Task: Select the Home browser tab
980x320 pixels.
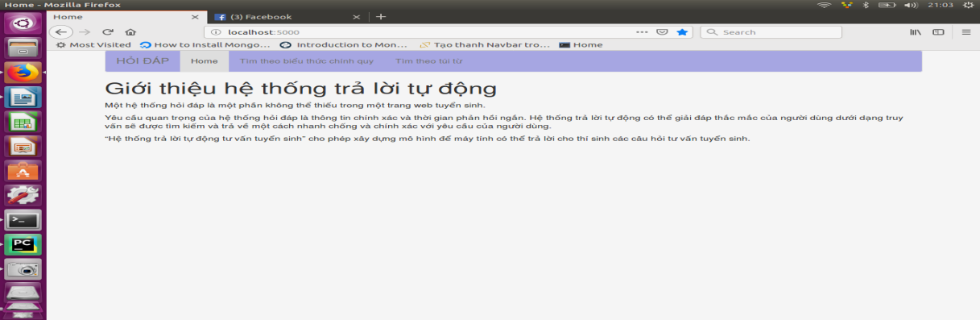Action: coord(126,16)
